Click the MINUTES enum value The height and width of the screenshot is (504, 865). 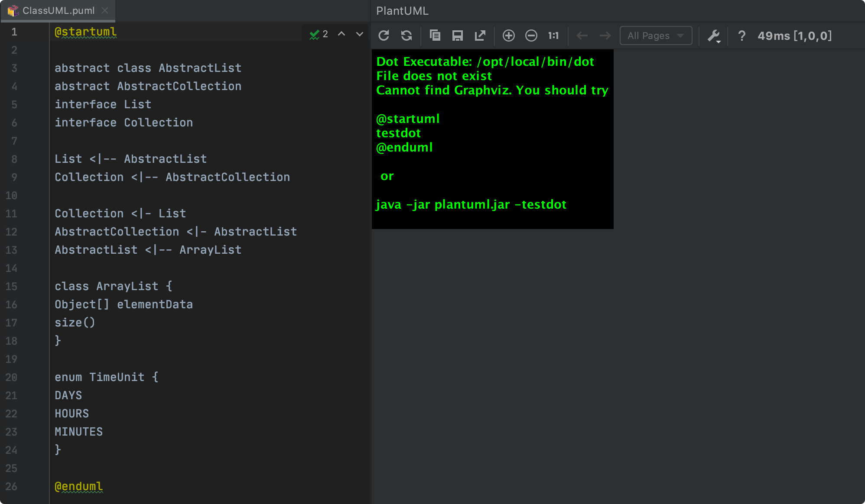point(78,432)
